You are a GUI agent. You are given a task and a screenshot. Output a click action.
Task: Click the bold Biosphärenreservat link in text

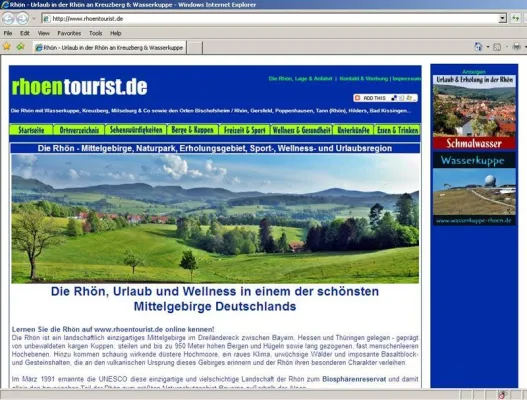tap(354, 379)
